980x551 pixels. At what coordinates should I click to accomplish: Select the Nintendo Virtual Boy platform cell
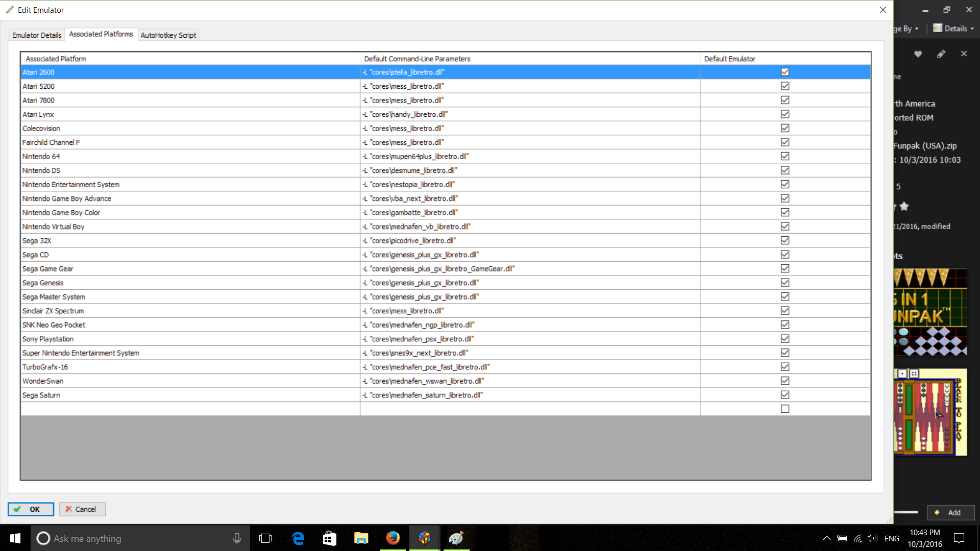[x=190, y=227]
